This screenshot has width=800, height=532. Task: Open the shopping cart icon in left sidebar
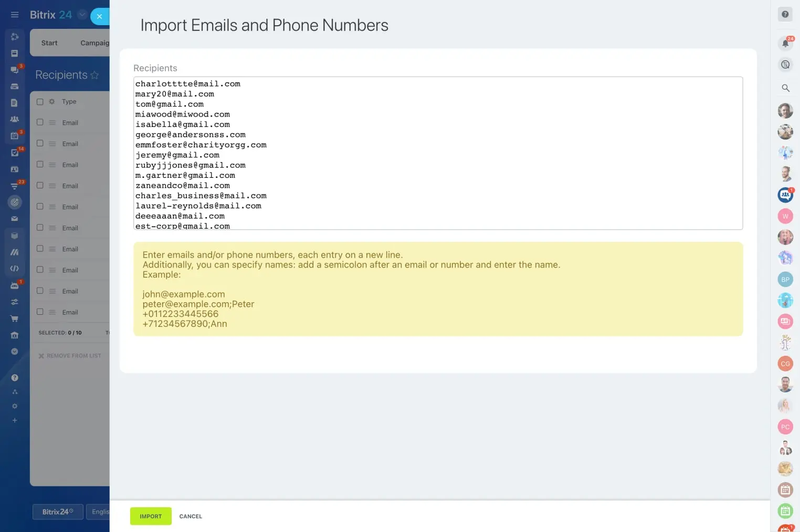coord(15,318)
